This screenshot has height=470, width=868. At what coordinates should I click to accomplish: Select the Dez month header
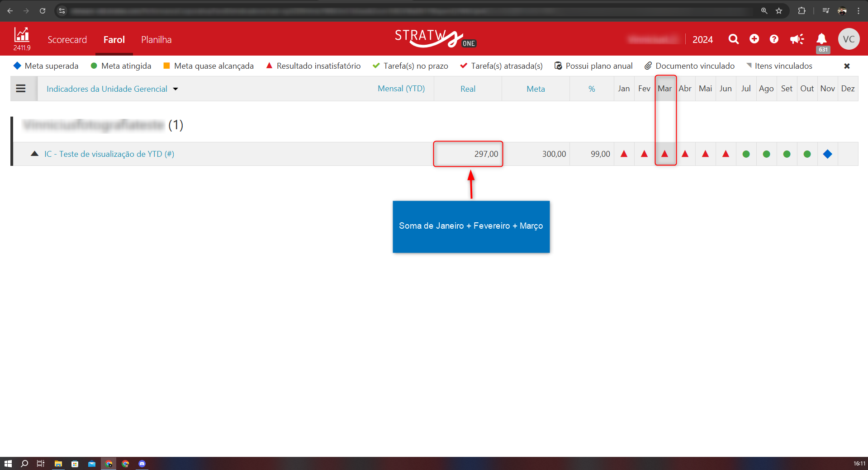848,89
